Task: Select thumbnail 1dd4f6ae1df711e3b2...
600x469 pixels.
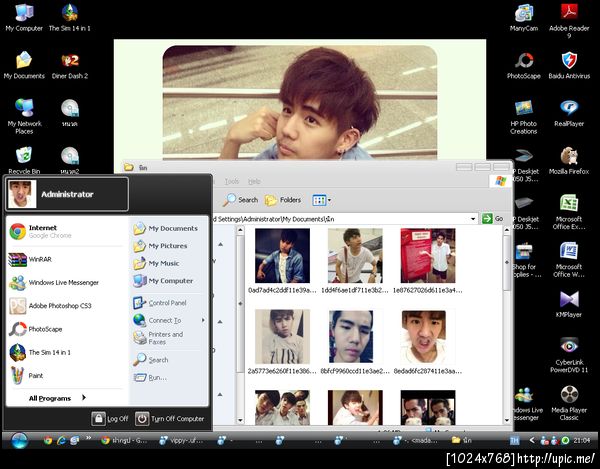Action: [x=355, y=261]
